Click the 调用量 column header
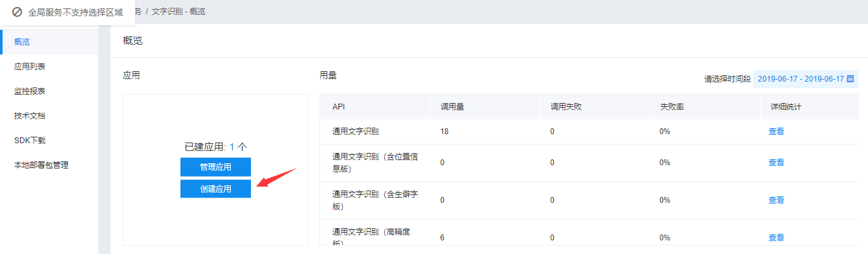Image resolution: width=868 pixels, height=254 pixels. point(452,107)
